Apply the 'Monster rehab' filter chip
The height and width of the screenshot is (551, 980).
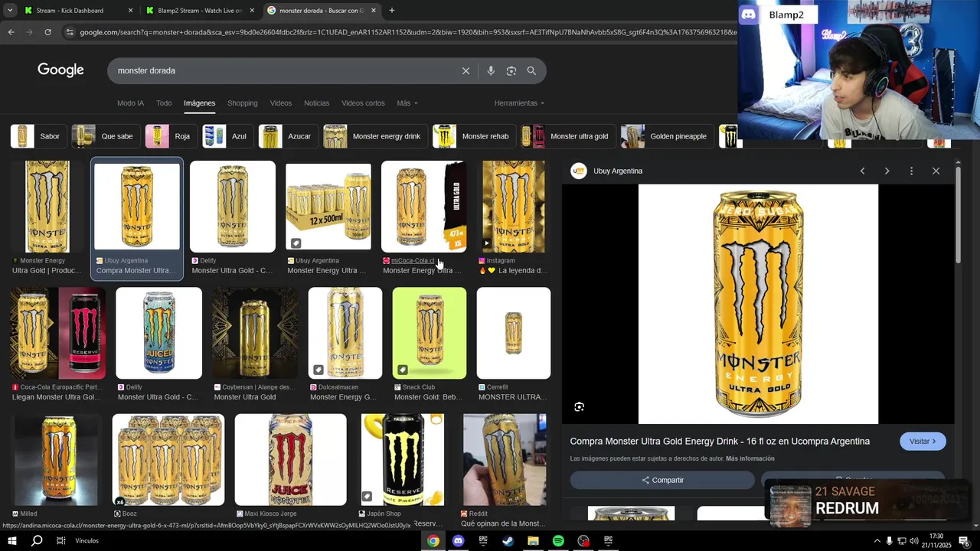[x=473, y=136]
